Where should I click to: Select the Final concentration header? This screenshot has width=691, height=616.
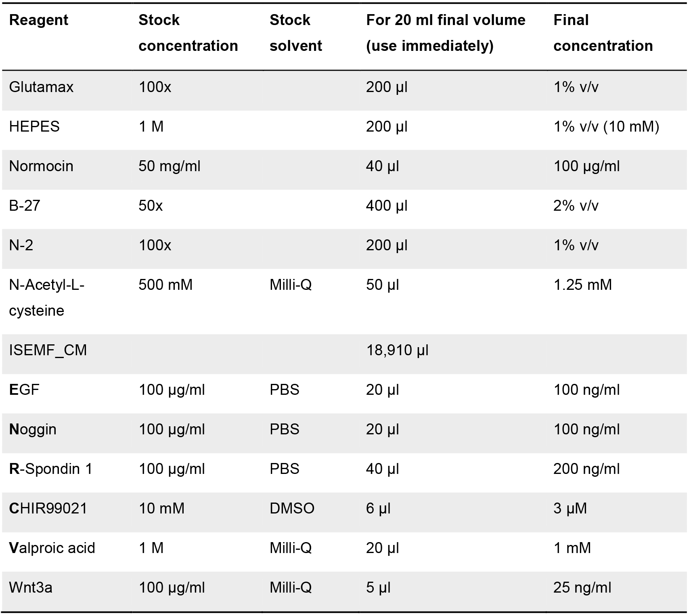tap(603, 33)
